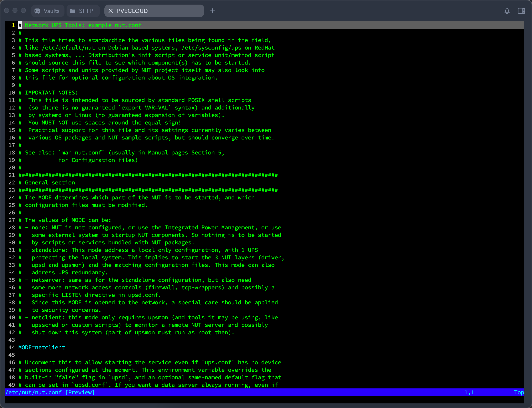This screenshot has height=408, width=532.
Task: Click the line 'address UPS redundancy.'
Action: click(x=63, y=272)
